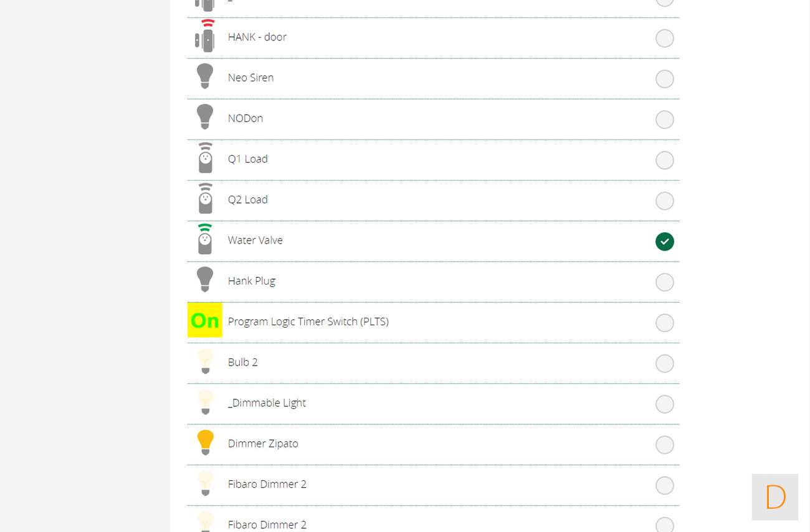The image size is (810, 532).
Task: Click the Bulb 2 light icon
Action: (205, 361)
